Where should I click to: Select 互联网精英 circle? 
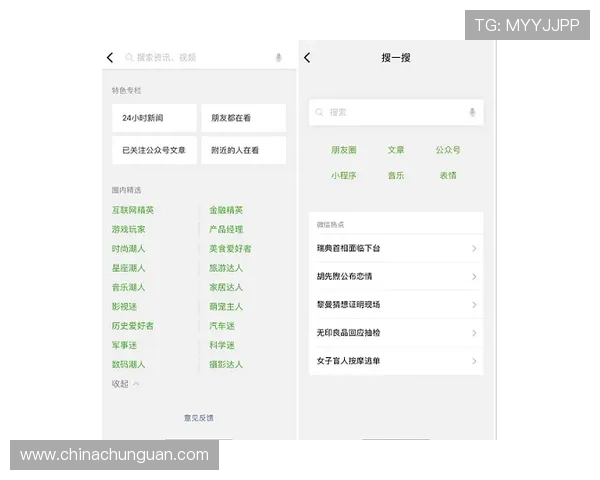(133, 210)
